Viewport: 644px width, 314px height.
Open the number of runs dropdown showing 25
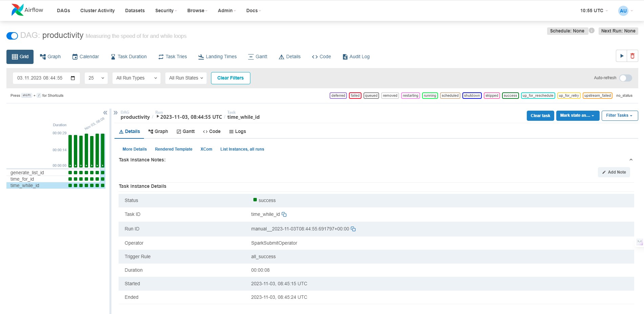tap(96, 78)
